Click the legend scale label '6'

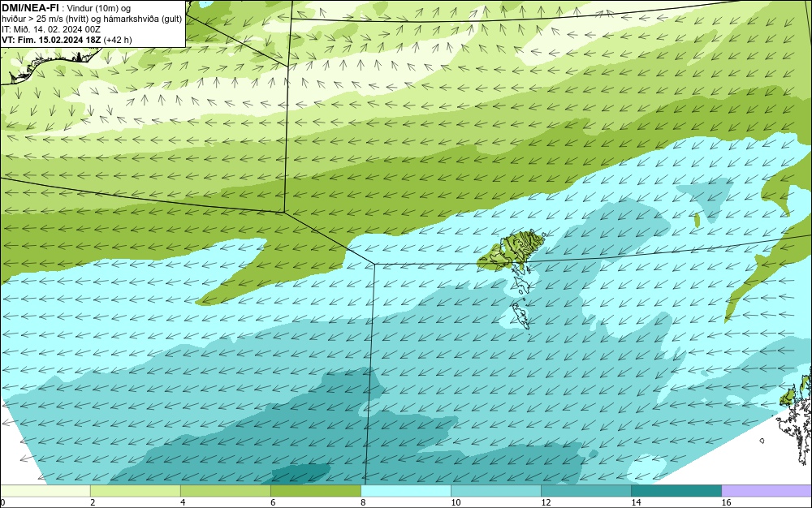pyautogui.click(x=273, y=502)
